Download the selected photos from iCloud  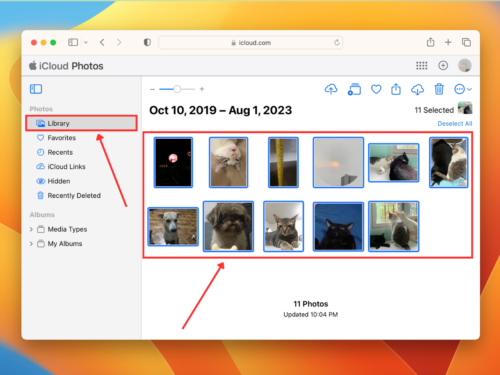pyautogui.click(x=417, y=89)
